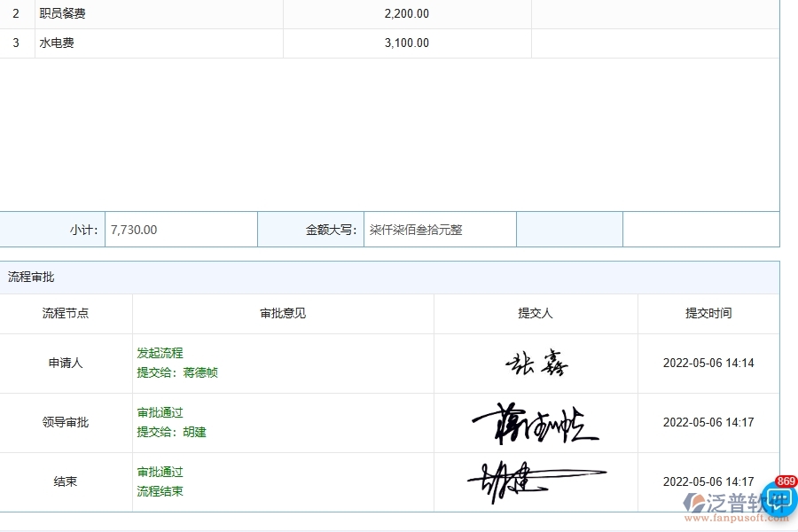
Task: Click the 提交时间 column header
Action: [x=708, y=313]
